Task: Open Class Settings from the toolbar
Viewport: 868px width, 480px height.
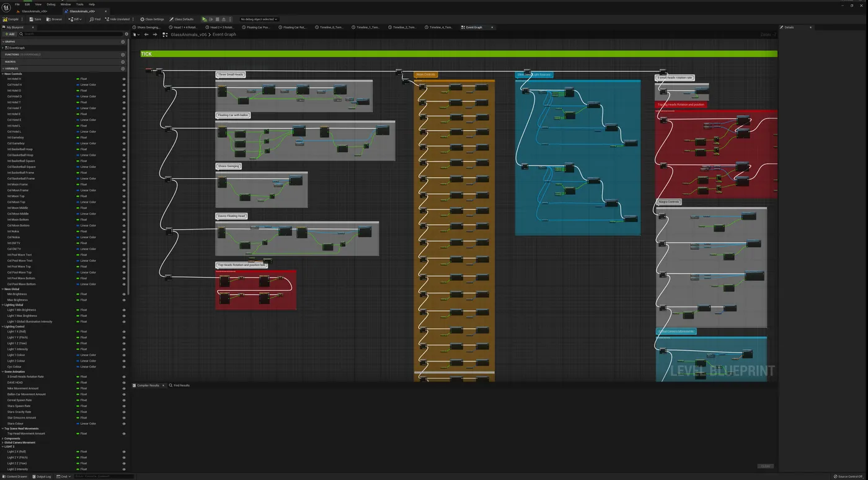Action: (x=152, y=19)
